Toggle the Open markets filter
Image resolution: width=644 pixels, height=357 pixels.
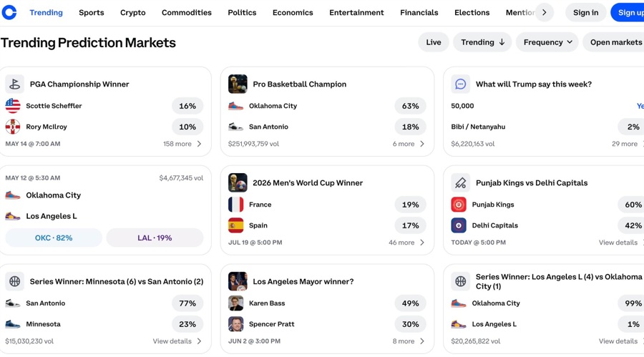pyautogui.click(x=615, y=42)
